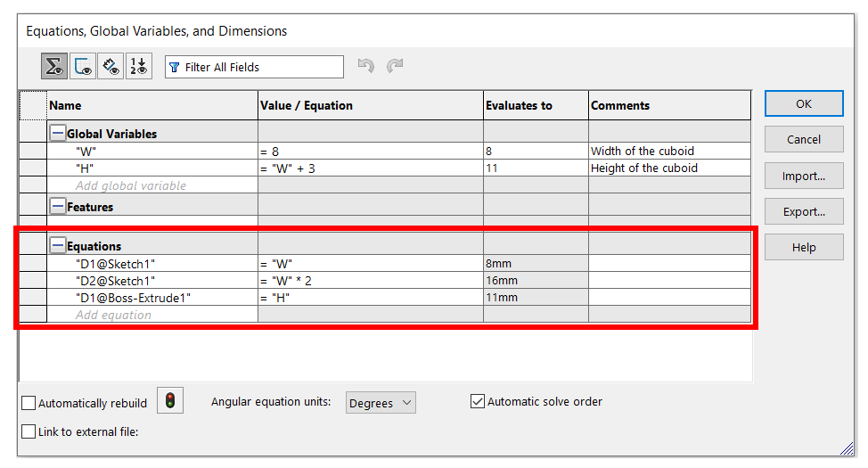Click the Add equation cell
868x468 pixels.
pyautogui.click(x=152, y=315)
